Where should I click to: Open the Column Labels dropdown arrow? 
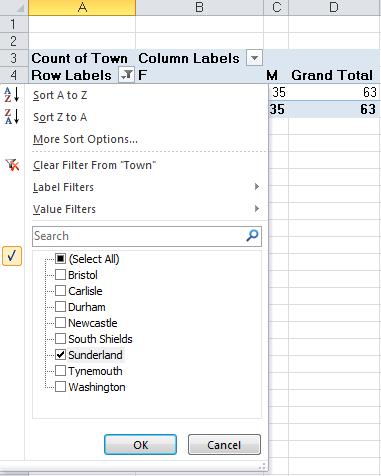254,58
